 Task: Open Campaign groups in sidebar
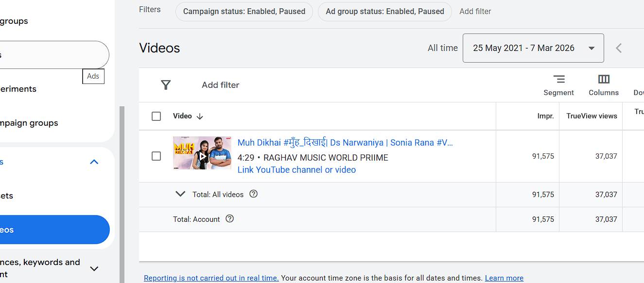(29, 123)
